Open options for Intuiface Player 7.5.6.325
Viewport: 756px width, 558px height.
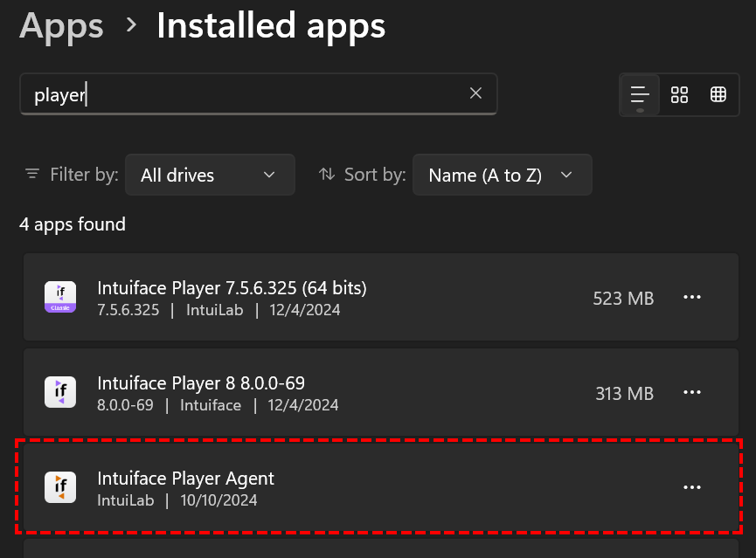[x=692, y=297]
